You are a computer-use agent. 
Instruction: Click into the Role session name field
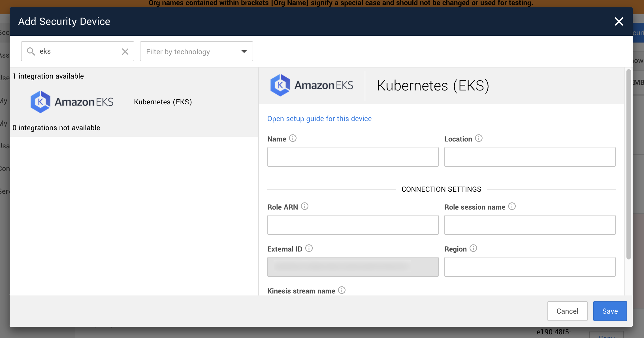[x=530, y=225]
